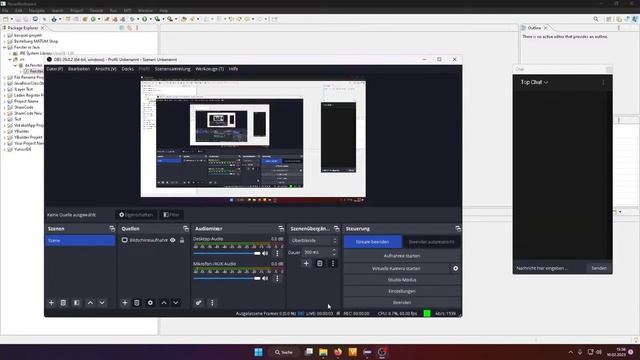Toggle Studio-Modus in Steuerung
Image resolution: width=640 pixels, height=360 pixels.
coord(402,280)
